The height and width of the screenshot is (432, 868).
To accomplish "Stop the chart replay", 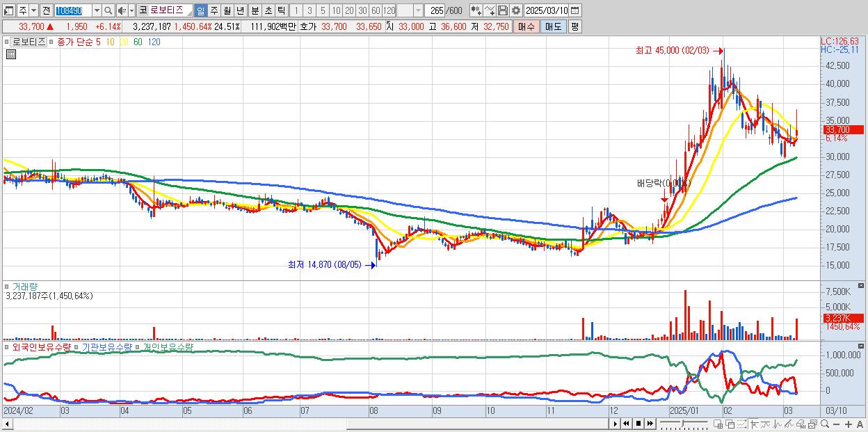I will coord(638,424).
